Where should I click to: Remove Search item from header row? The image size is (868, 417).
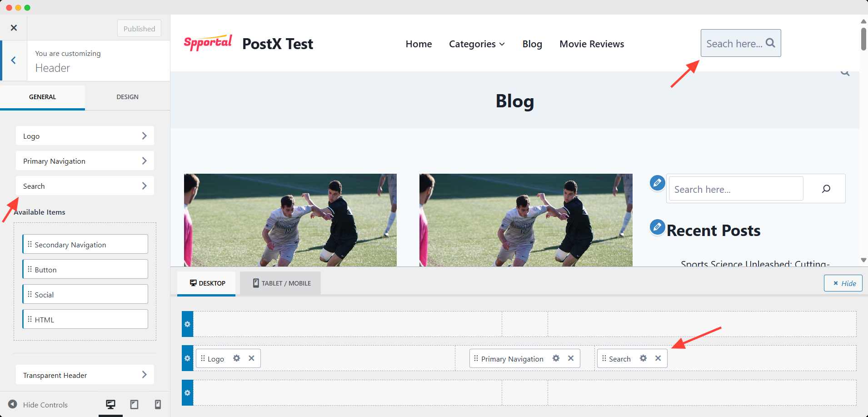tap(658, 358)
